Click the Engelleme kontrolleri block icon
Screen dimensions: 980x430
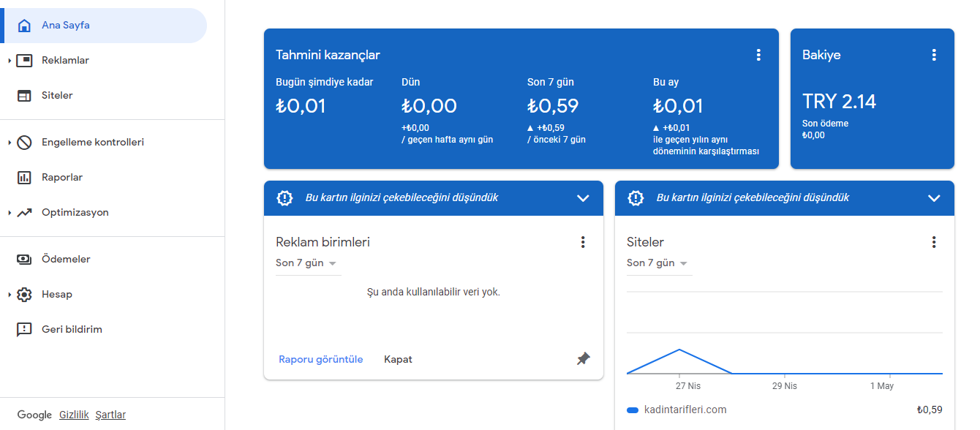[24, 143]
